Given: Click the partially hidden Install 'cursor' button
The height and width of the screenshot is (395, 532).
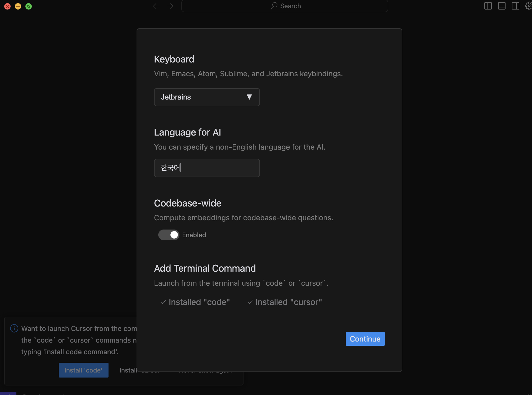Looking at the screenshot, I should [128, 370].
